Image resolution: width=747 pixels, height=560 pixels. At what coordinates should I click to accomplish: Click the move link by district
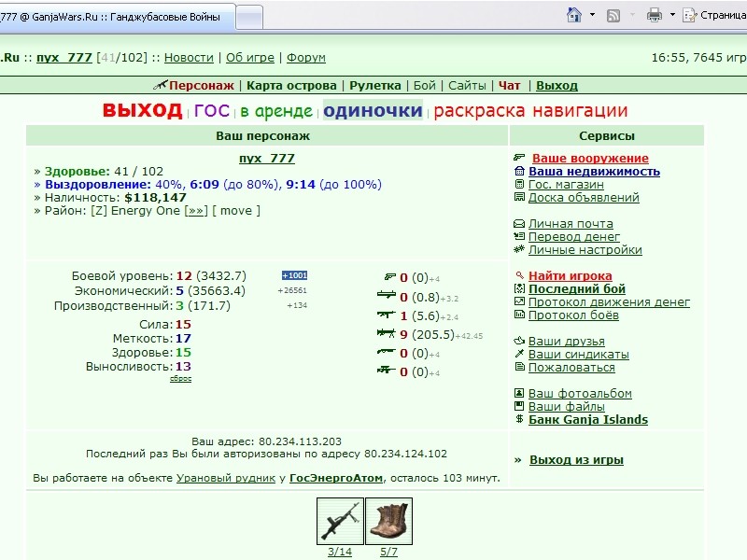(x=236, y=211)
